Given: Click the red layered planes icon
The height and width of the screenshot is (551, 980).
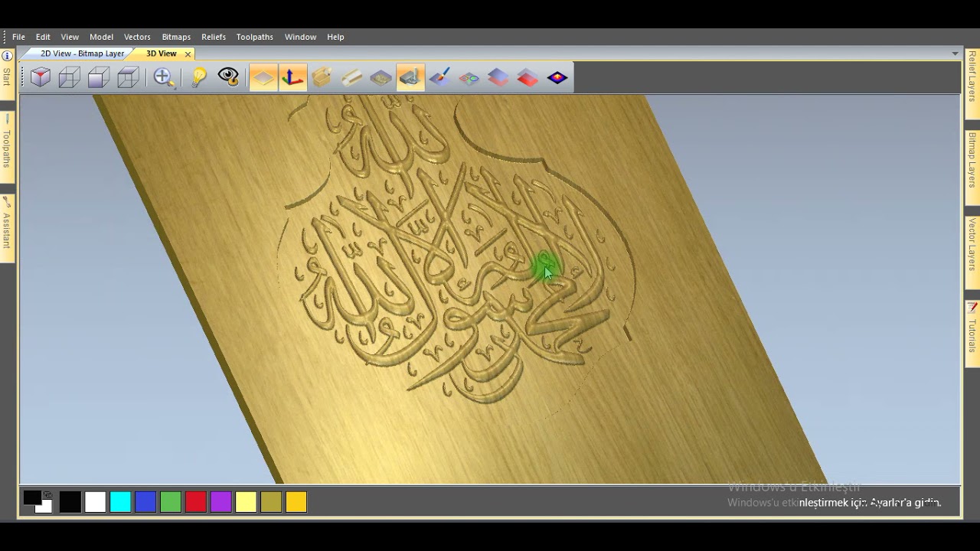Looking at the screenshot, I should tap(528, 77).
